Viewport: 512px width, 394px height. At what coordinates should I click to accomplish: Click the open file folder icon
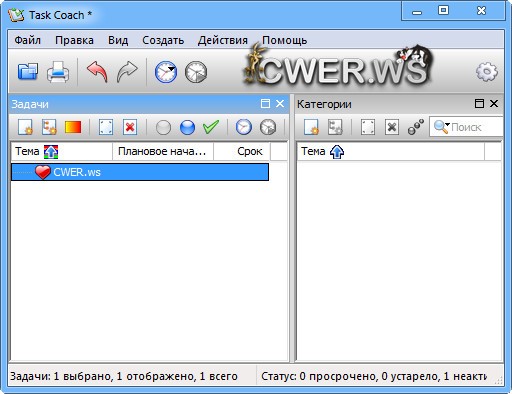tap(28, 72)
